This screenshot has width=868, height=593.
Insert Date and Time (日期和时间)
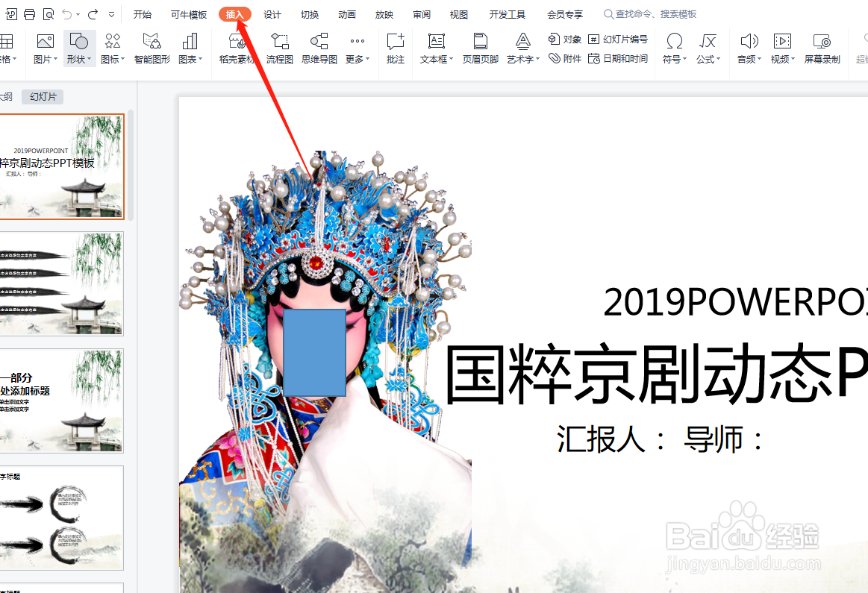coord(617,58)
